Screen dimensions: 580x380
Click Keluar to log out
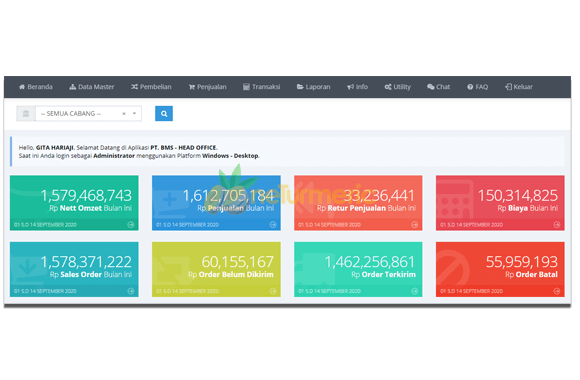519,87
